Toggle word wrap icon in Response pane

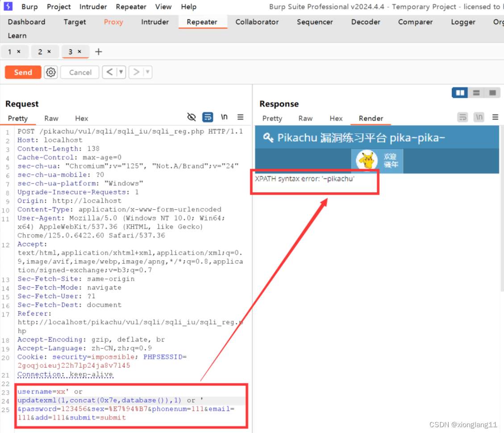point(462,117)
